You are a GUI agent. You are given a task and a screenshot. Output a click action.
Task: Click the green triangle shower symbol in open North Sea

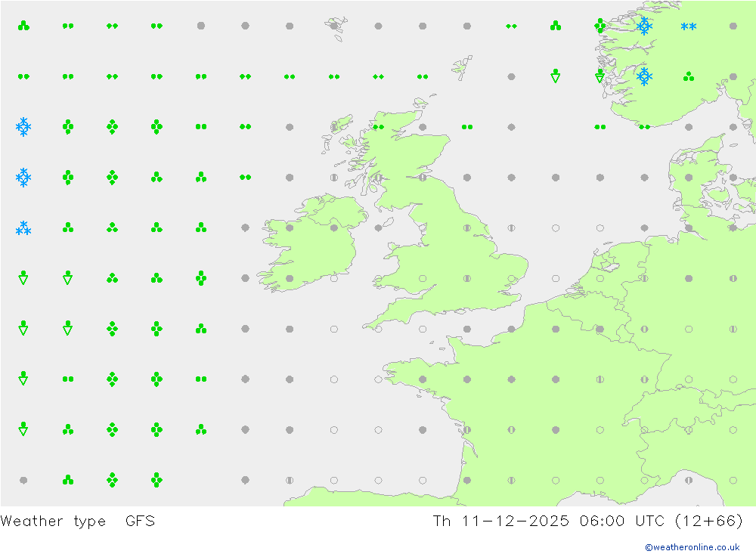[x=556, y=76]
